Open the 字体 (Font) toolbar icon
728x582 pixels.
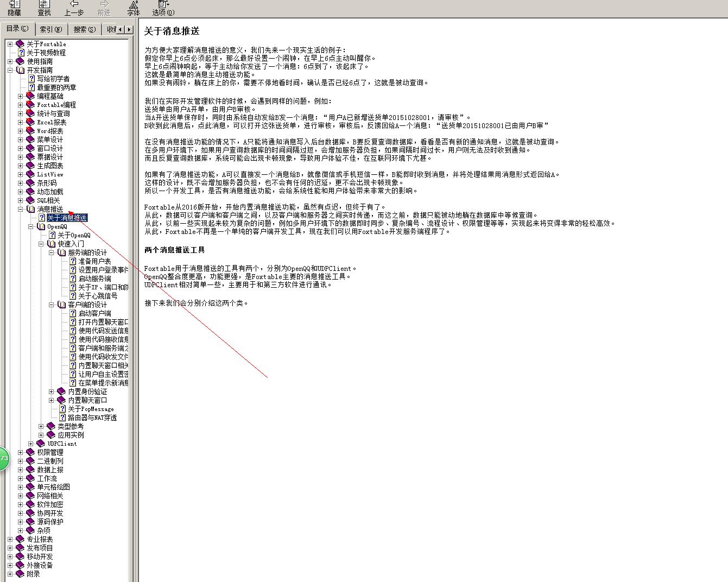pyautogui.click(x=134, y=4)
